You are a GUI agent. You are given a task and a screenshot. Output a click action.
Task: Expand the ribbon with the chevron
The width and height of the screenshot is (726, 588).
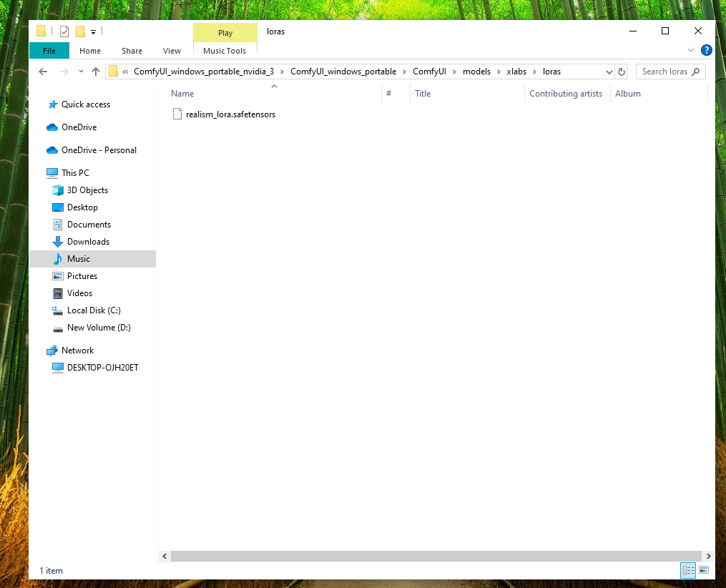click(691, 50)
